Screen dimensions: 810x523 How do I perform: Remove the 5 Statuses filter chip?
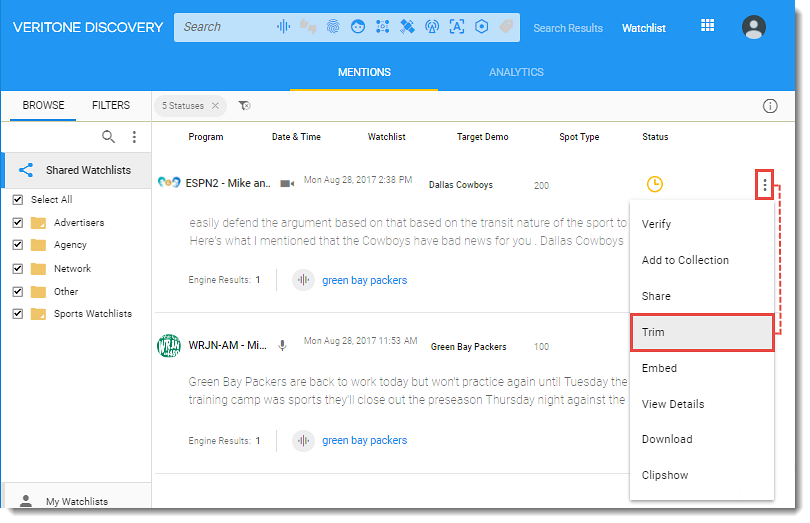click(215, 105)
